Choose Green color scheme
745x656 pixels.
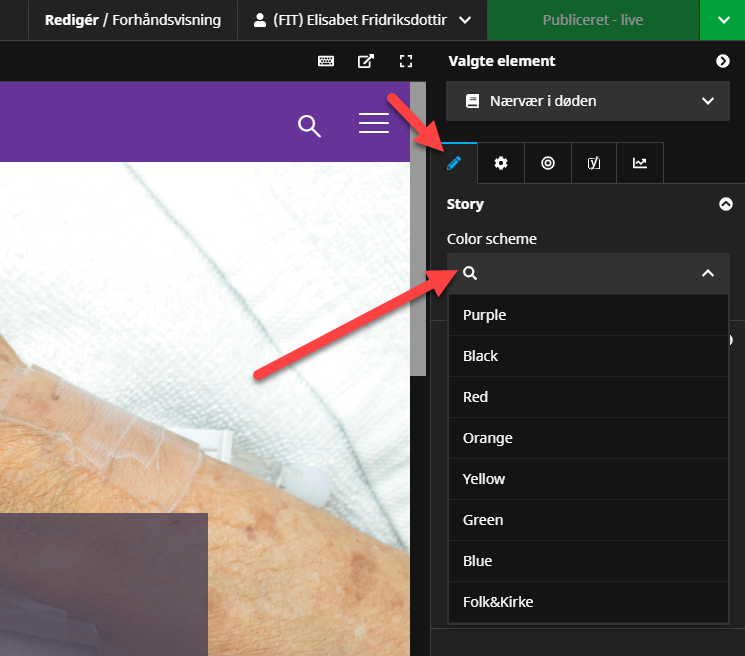[588, 520]
